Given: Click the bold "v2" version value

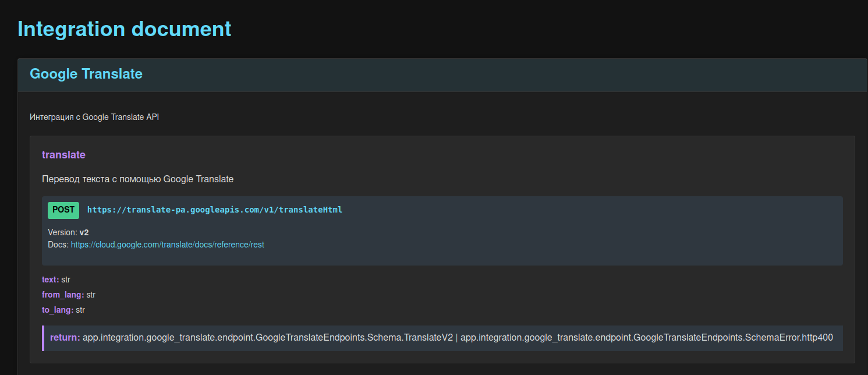Looking at the screenshot, I should tap(84, 232).
